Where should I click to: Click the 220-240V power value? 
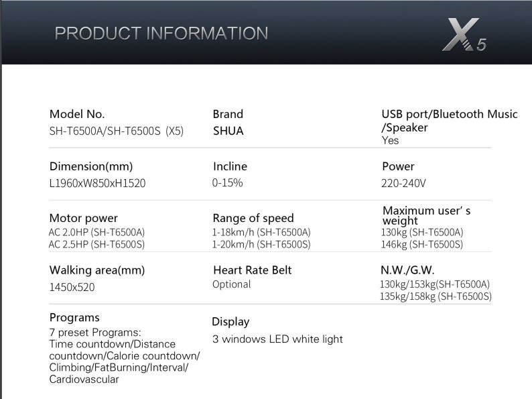(403, 182)
